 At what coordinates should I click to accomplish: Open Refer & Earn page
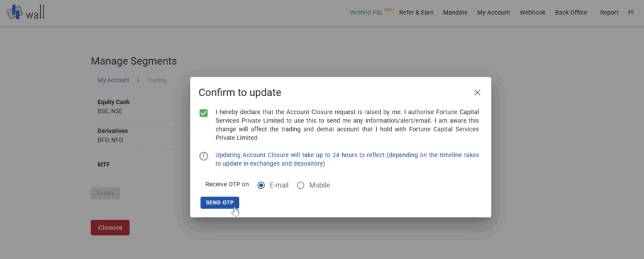[x=416, y=13]
